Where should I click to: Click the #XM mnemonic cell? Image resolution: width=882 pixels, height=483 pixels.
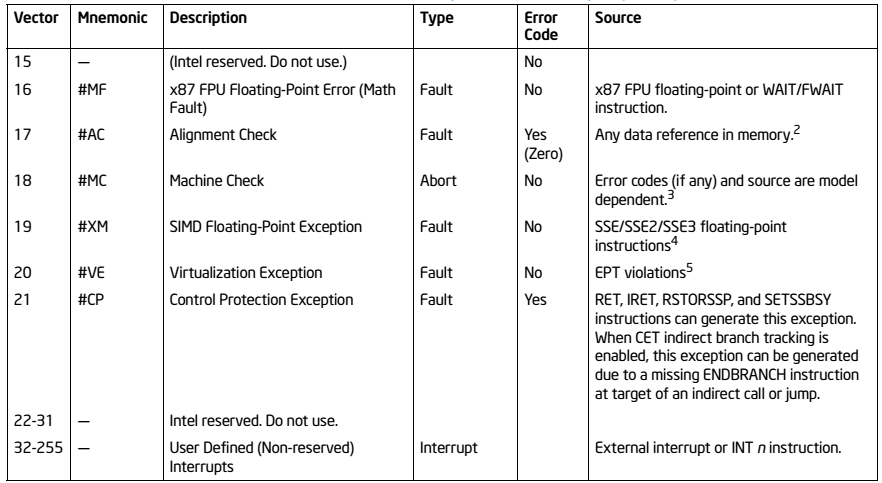tap(93, 227)
